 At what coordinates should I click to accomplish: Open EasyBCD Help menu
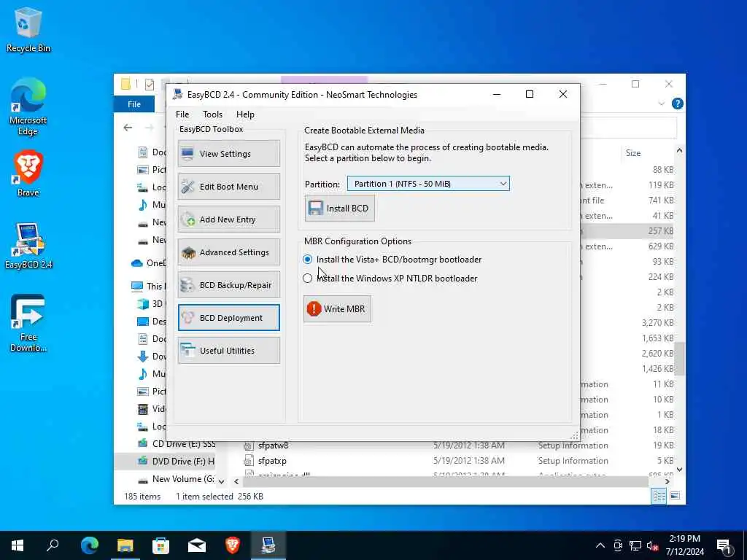pos(245,114)
